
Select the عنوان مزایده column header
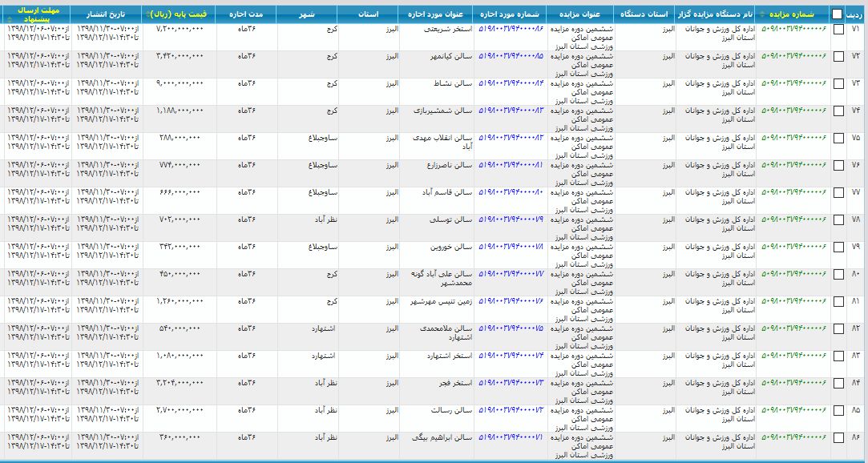pos(582,14)
